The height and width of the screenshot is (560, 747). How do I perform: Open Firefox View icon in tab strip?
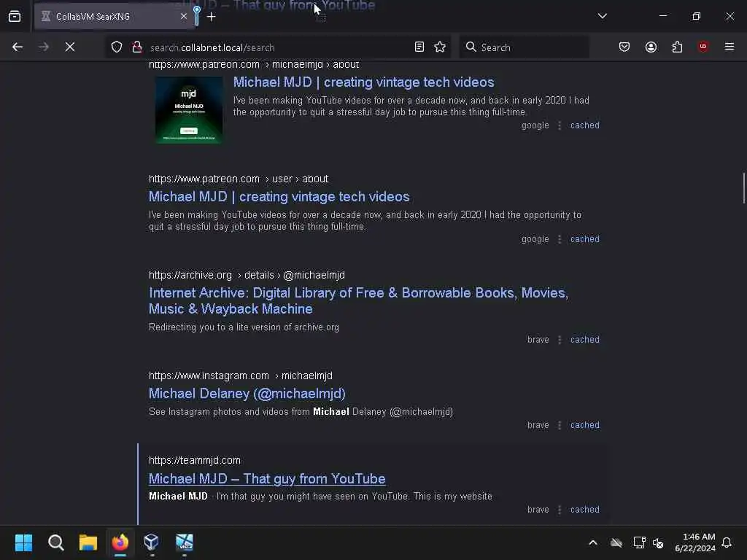click(x=15, y=17)
